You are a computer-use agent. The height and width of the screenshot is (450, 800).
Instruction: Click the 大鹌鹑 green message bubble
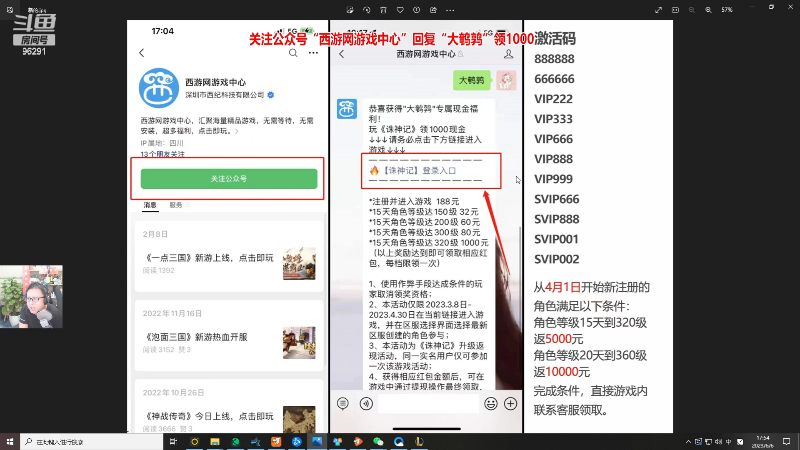point(471,80)
